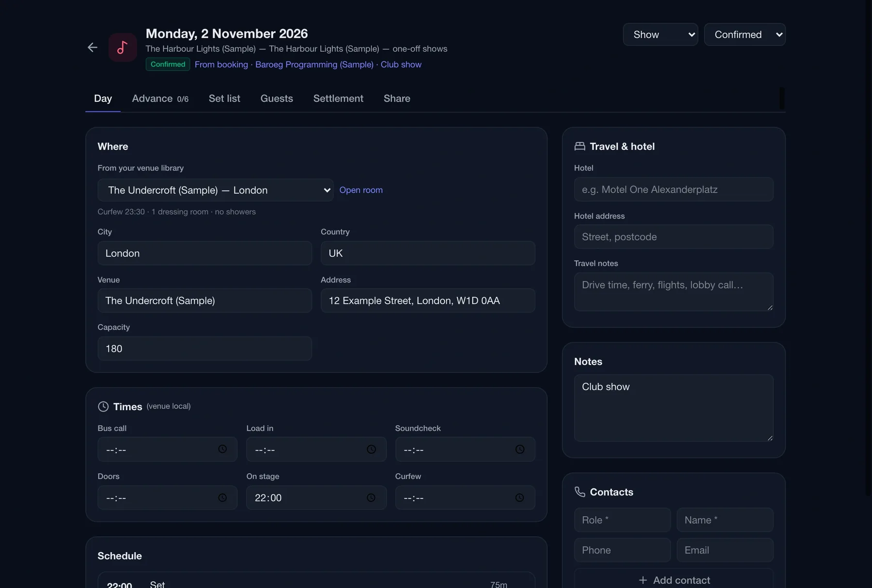Open the Show type dropdown

pos(660,34)
